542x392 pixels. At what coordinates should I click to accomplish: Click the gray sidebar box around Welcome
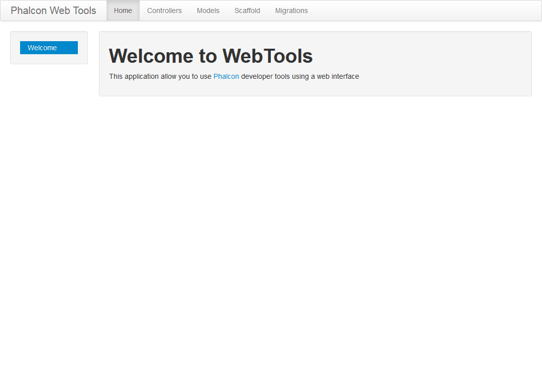[x=49, y=59]
